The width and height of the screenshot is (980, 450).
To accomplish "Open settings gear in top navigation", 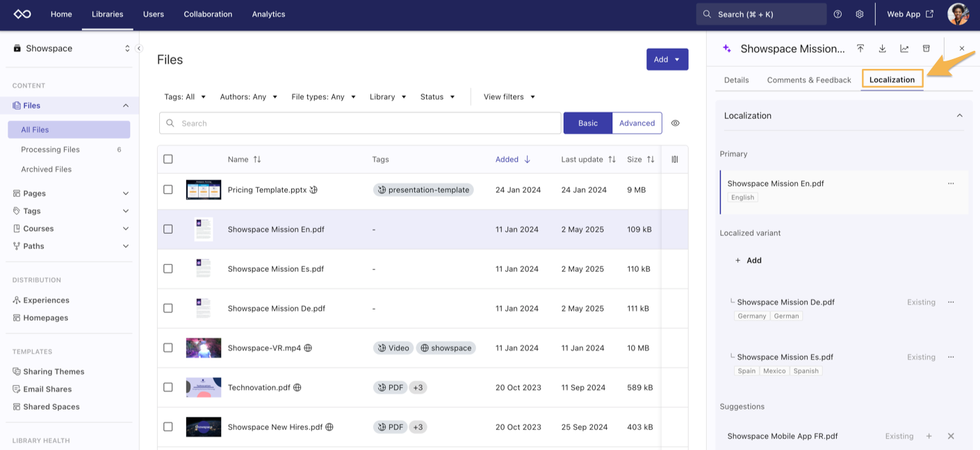I will tap(860, 14).
